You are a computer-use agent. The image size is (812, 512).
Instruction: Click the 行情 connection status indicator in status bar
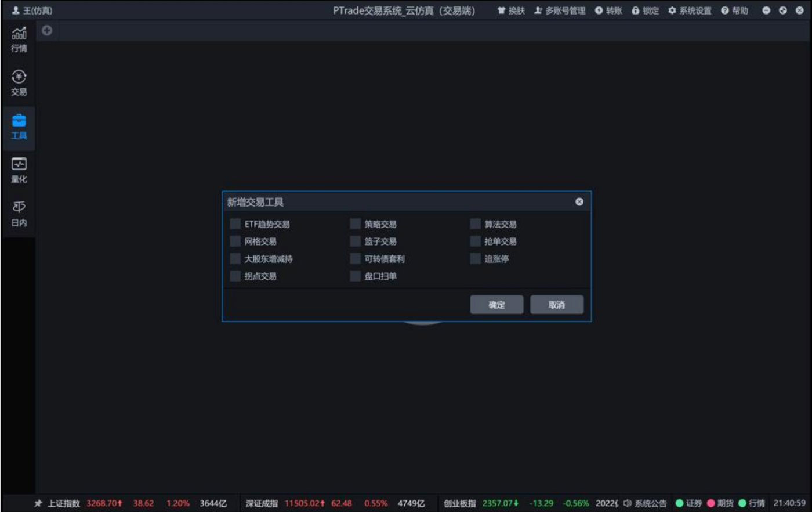pos(751,503)
